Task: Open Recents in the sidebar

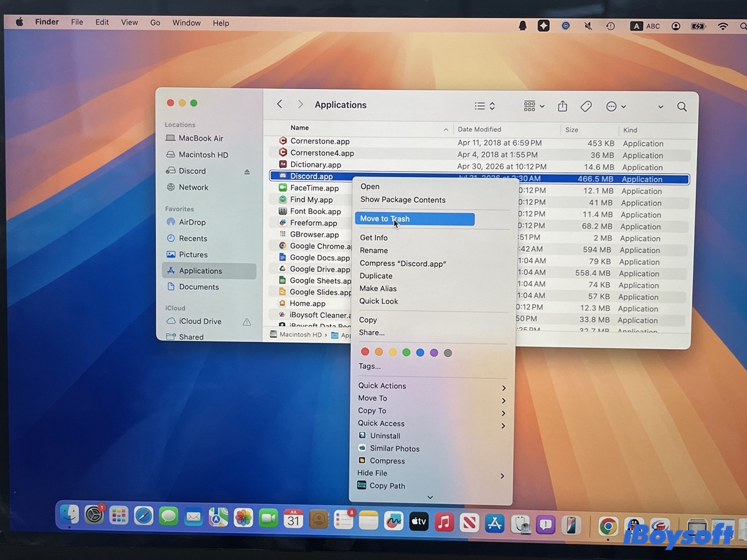Action: pyautogui.click(x=193, y=238)
